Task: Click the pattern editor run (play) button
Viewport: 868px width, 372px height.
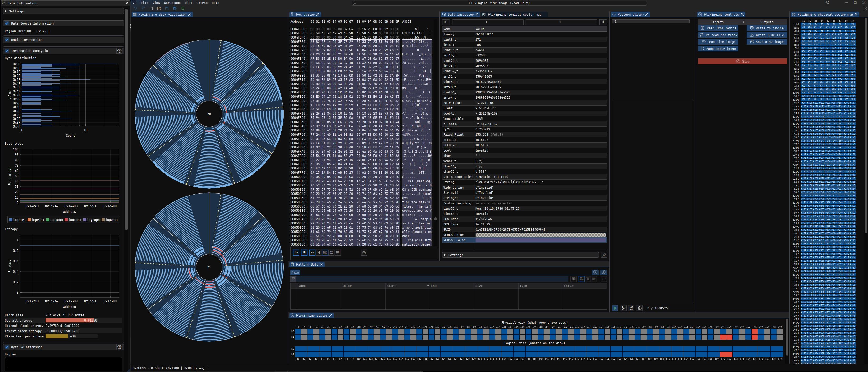Action: pyautogui.click(x=615, y=308)
